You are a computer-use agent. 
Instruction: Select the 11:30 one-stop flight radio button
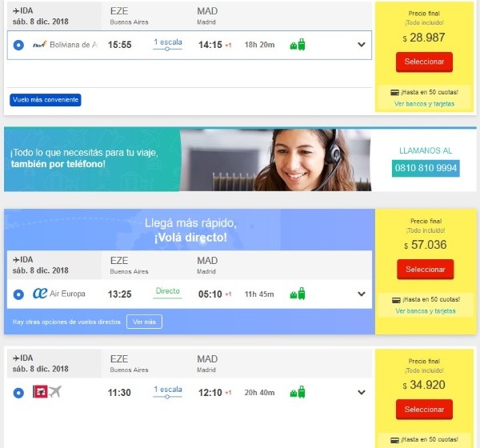[18, 393]
